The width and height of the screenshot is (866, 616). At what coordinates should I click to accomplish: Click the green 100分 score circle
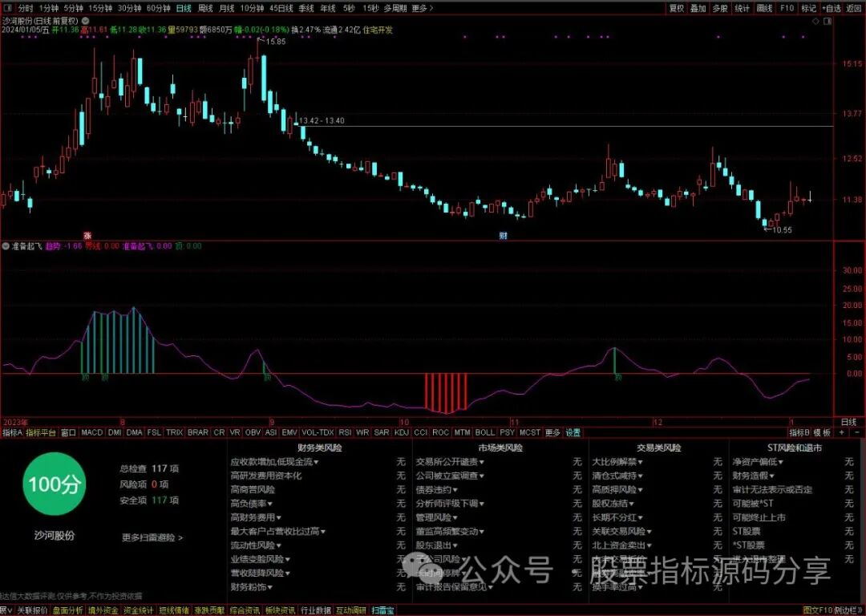(x=55, y=484)
